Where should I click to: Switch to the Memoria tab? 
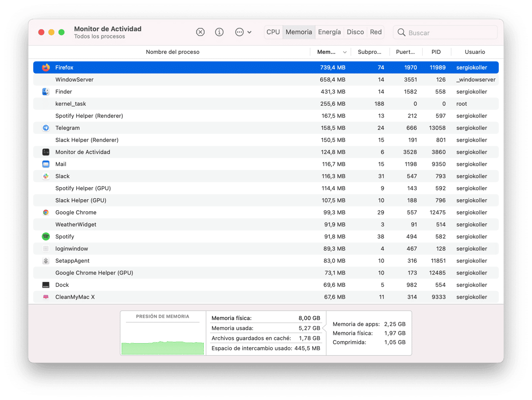pyautogui.click(x=299, y=32)
